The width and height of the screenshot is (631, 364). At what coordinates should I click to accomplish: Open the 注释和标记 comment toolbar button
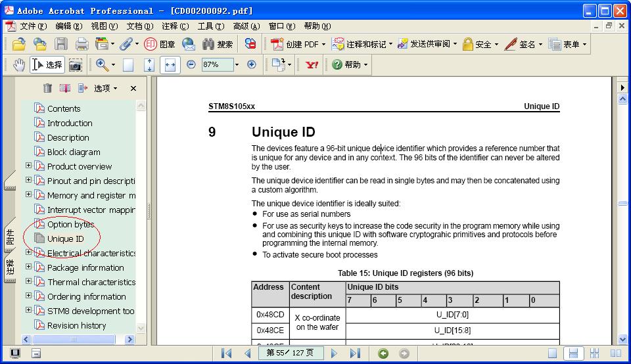[362, 44]
